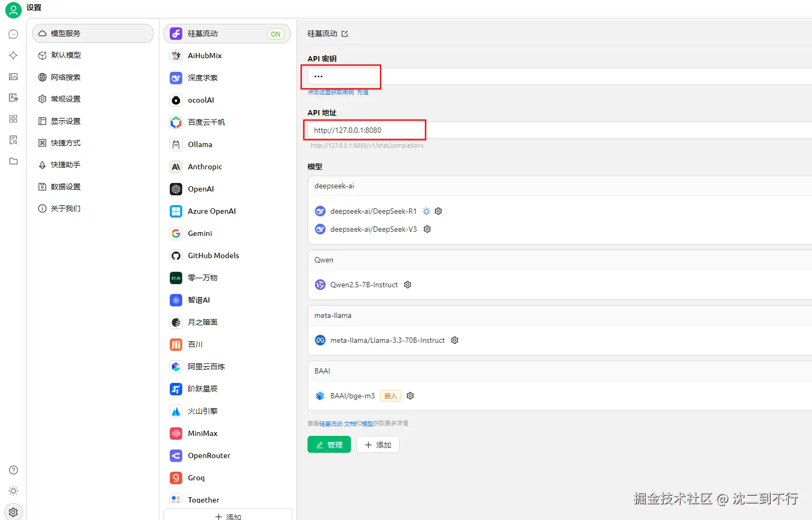Select the 深度求索 provider
Screen dimensions: 812x520
(227, 78)
